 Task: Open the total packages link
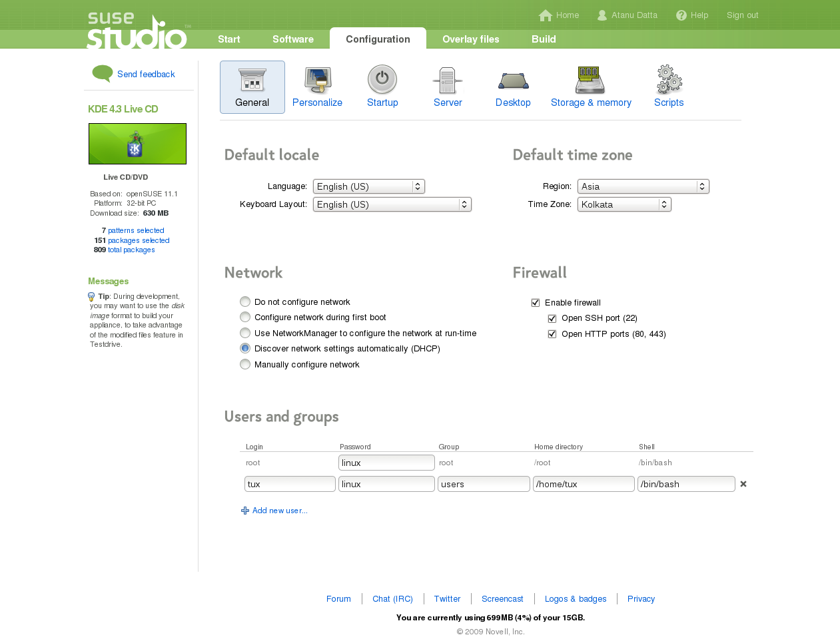point(131,250)
